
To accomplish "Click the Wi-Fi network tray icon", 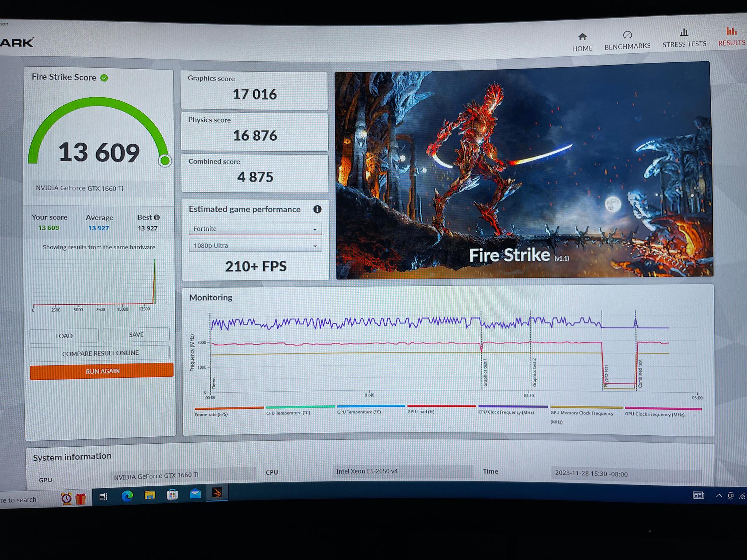I will point(743,496).
